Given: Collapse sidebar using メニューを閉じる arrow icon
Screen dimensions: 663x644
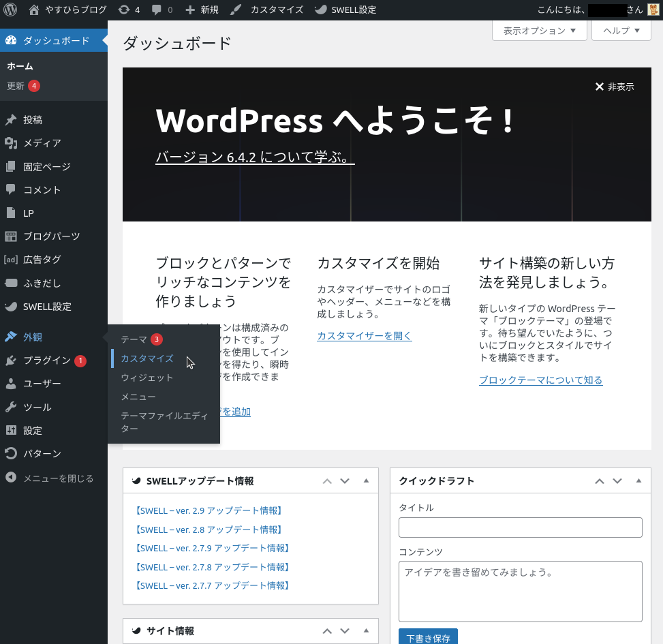Looking at the screenshot, I should (11, 478).
